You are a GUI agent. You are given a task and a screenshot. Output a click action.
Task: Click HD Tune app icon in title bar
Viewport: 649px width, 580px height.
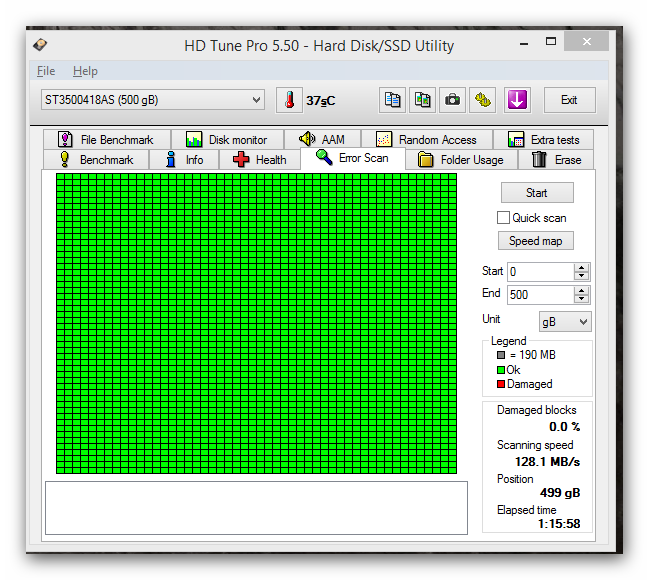point(40,44)
